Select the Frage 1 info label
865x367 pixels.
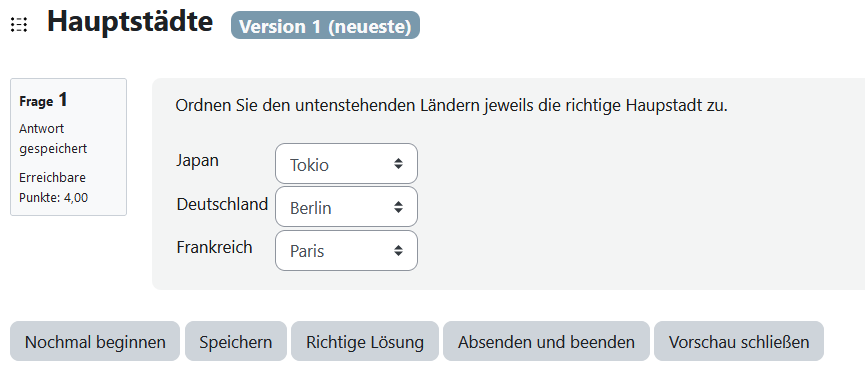(x=43, y=100)
